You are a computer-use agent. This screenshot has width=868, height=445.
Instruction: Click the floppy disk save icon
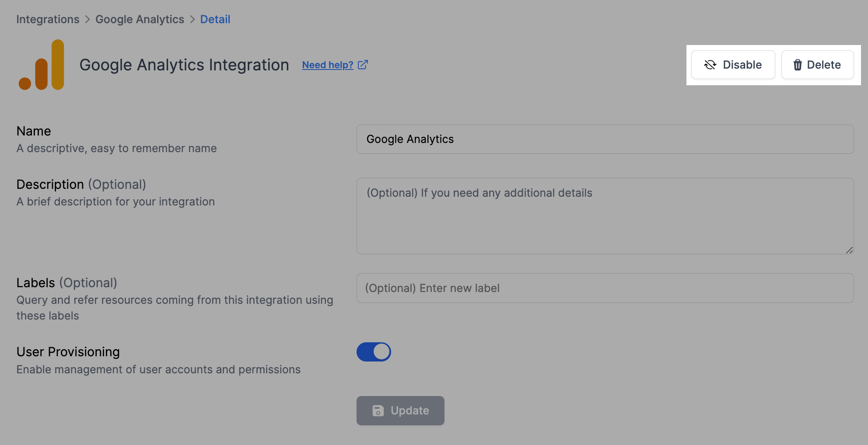click(x=378, y=410)
